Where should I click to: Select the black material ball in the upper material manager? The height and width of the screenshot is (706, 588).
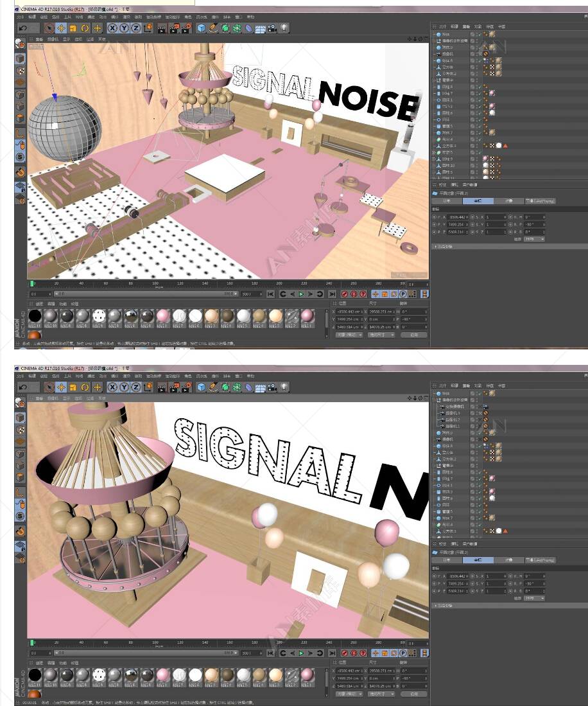coord(35,316)
